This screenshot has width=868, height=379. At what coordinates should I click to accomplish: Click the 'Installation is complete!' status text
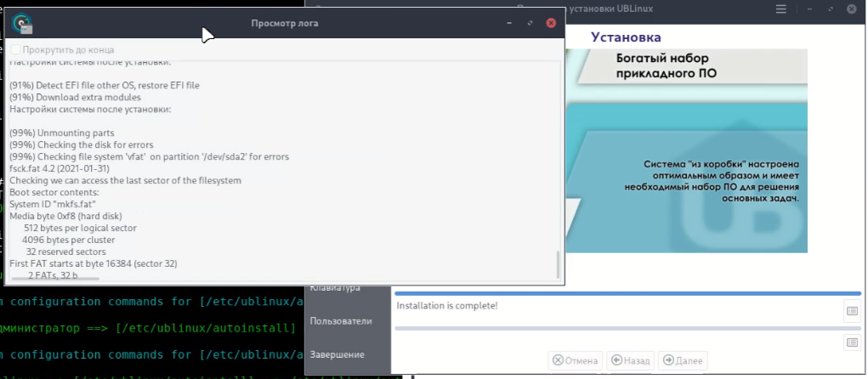pos(447,305)
